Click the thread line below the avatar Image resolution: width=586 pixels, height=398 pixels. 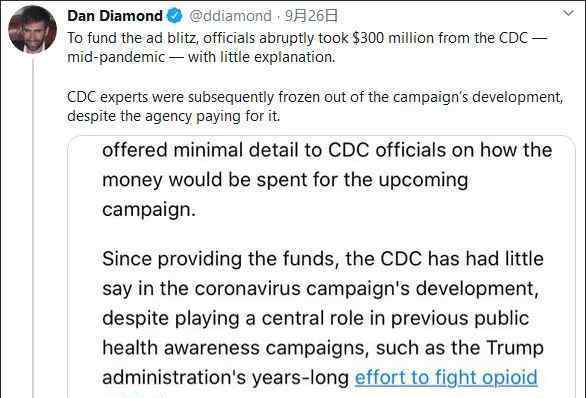tap(33, 226)
